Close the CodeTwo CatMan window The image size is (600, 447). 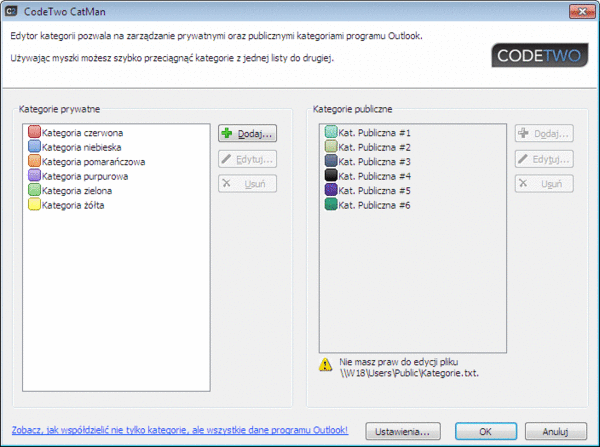point(582,11)
